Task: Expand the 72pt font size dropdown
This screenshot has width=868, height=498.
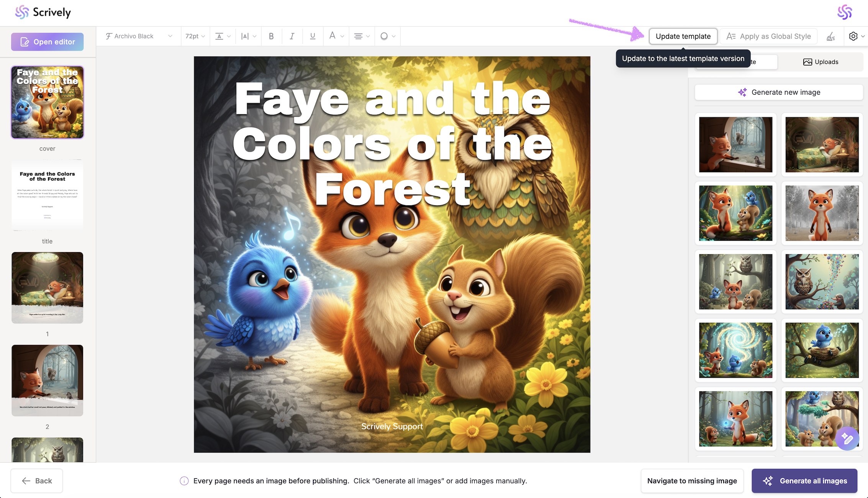Action: point(195,36)
